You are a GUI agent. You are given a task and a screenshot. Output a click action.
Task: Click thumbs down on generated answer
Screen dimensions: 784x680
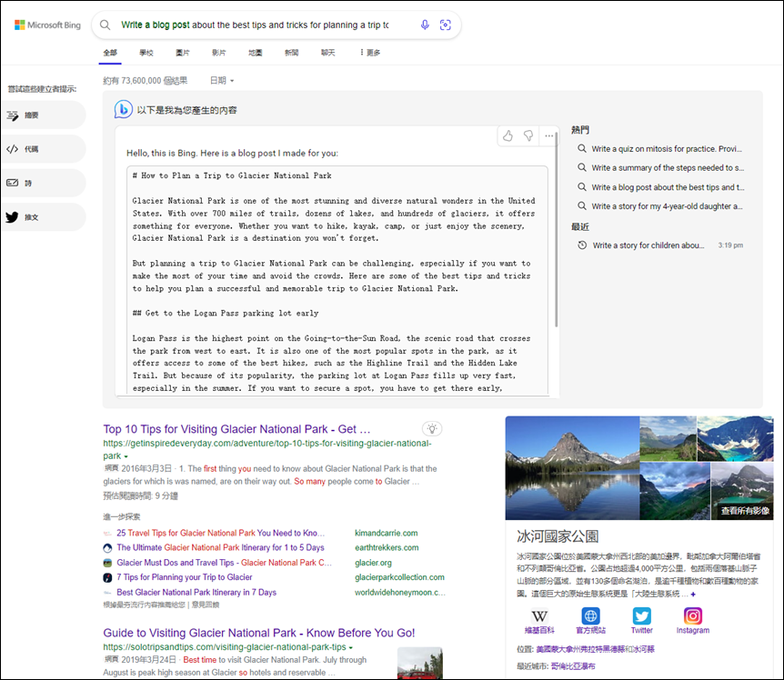(528, 135)
